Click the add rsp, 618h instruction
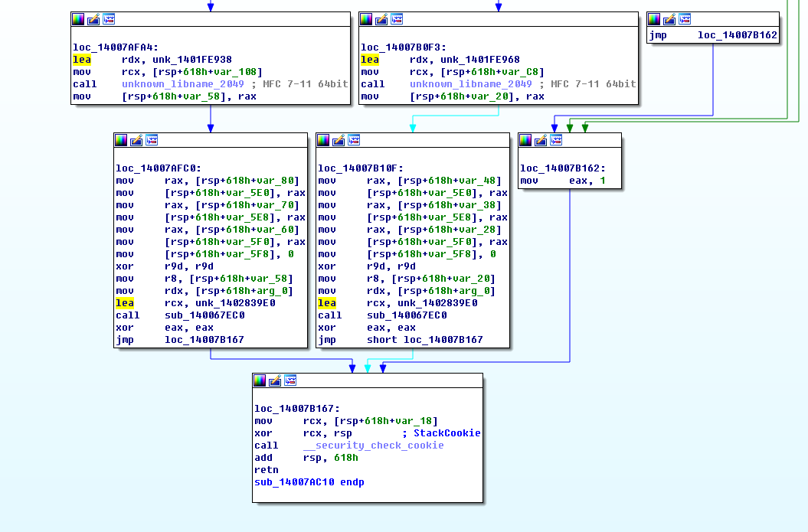808x532 pixels. pos(306,458)
